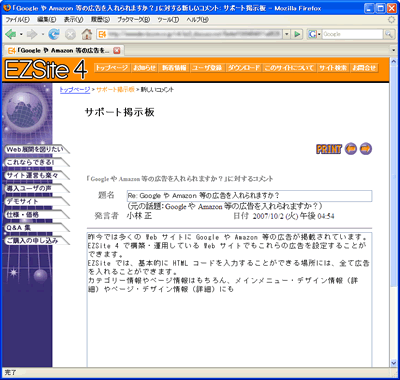Screen dimensions: 400x380
Task: Click the Reload page icon
Action: (54, 34)
